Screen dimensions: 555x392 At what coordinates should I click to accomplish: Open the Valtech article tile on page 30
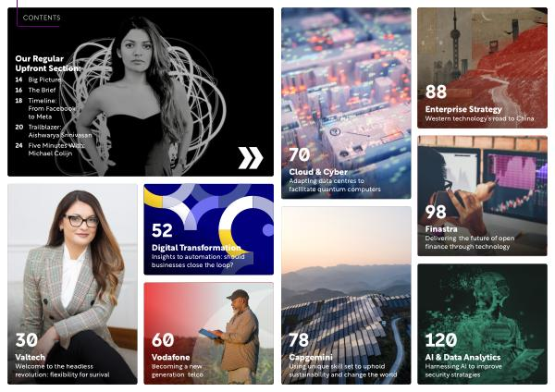pyautogui.click(x=72, y=284)
